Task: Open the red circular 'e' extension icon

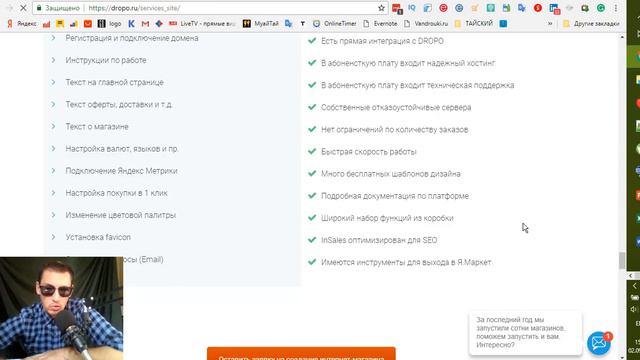Action: coord(443,8)
